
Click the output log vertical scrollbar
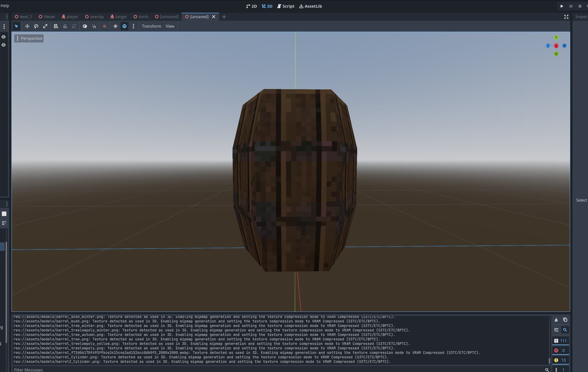click(549, 360)
